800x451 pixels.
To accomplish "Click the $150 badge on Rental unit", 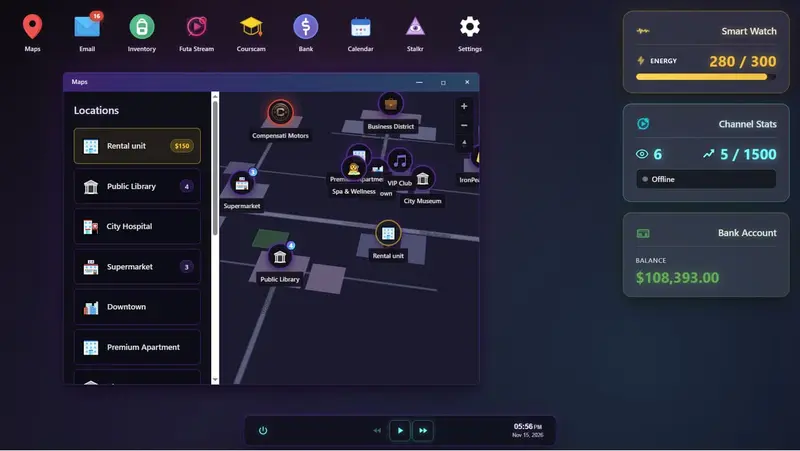I will click(x=182, y=146).
